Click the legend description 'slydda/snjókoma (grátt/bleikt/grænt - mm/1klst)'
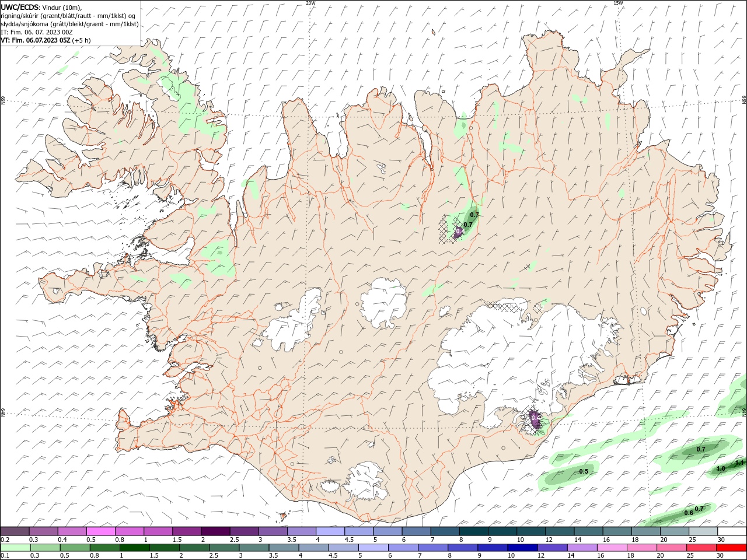 click(x=69, y=24)
